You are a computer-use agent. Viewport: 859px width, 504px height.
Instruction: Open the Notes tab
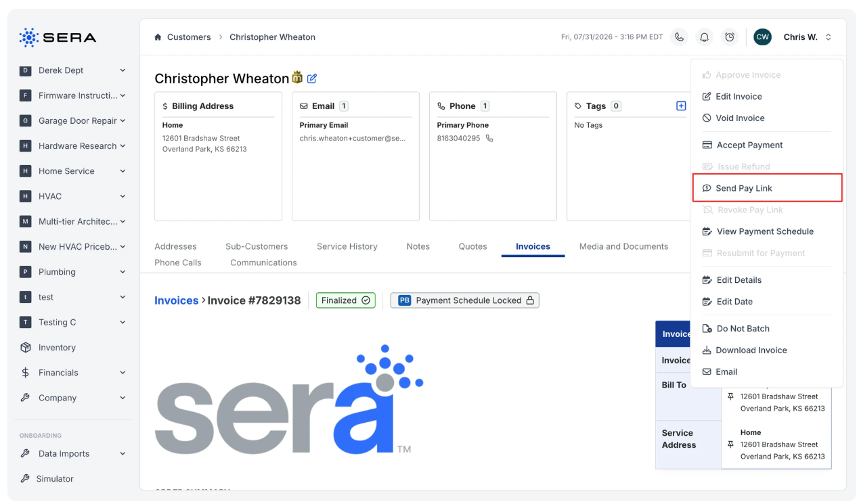click(x=418, y=246)
